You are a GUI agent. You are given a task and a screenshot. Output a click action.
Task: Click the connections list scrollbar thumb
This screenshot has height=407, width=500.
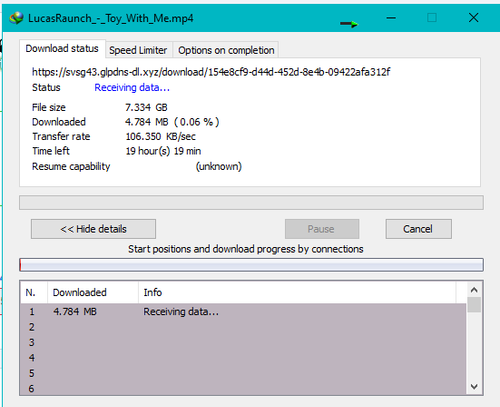474,305
